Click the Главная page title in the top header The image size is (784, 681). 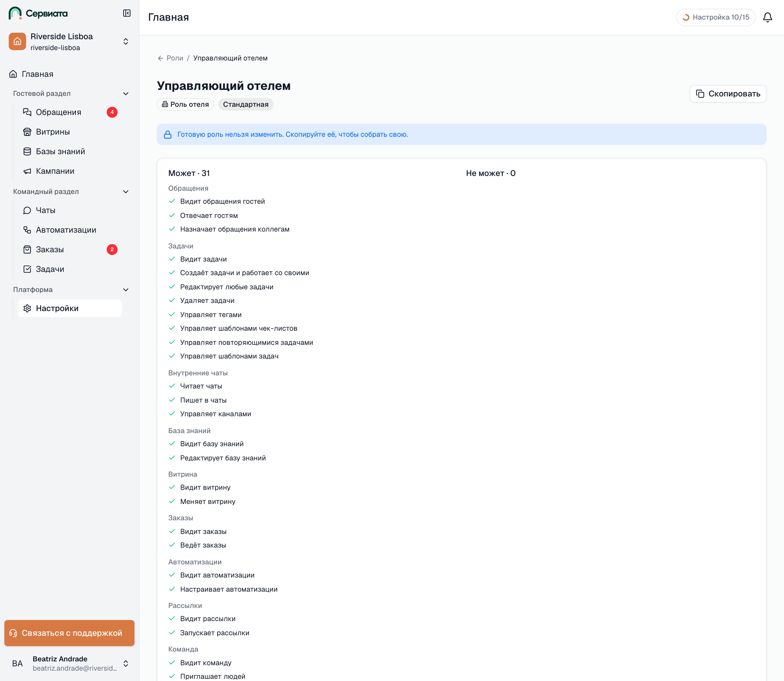(168, 17)
